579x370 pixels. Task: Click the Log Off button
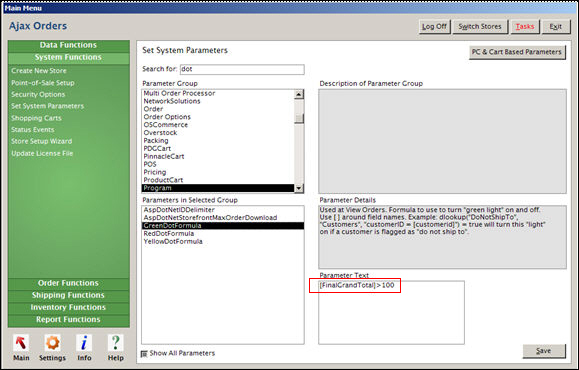(x=434, y=27)
